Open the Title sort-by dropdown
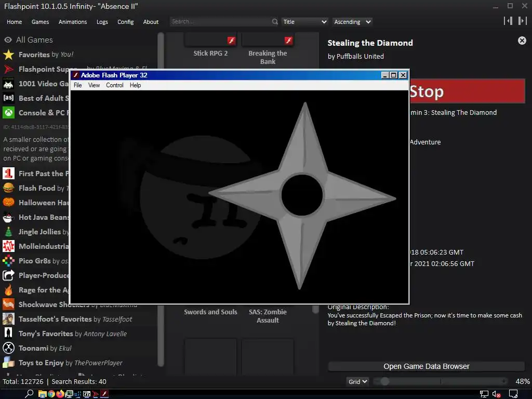 tap(304, 22)
